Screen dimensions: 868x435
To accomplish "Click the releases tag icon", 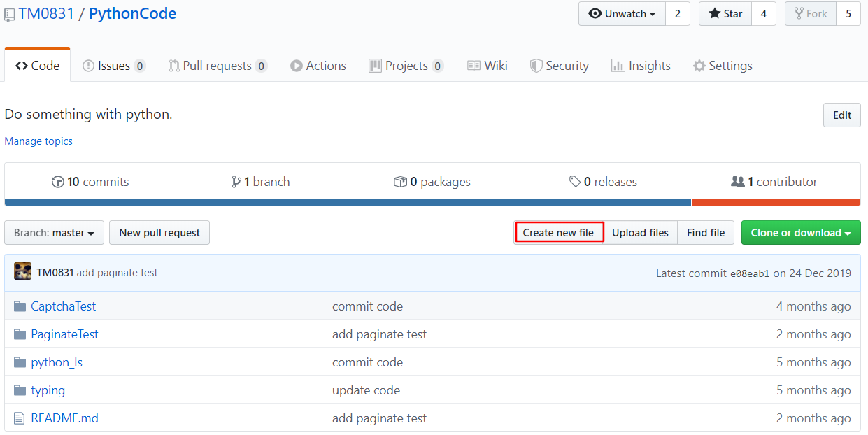I will coord(574,182).
